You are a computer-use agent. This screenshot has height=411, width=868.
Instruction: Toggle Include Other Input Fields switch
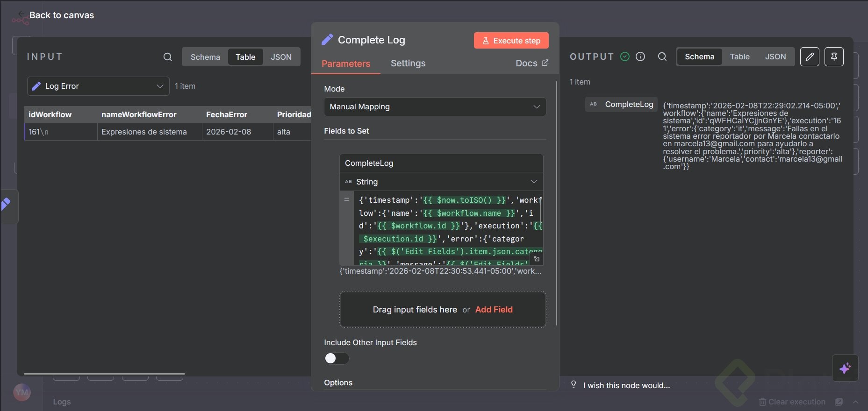(337, 358)
